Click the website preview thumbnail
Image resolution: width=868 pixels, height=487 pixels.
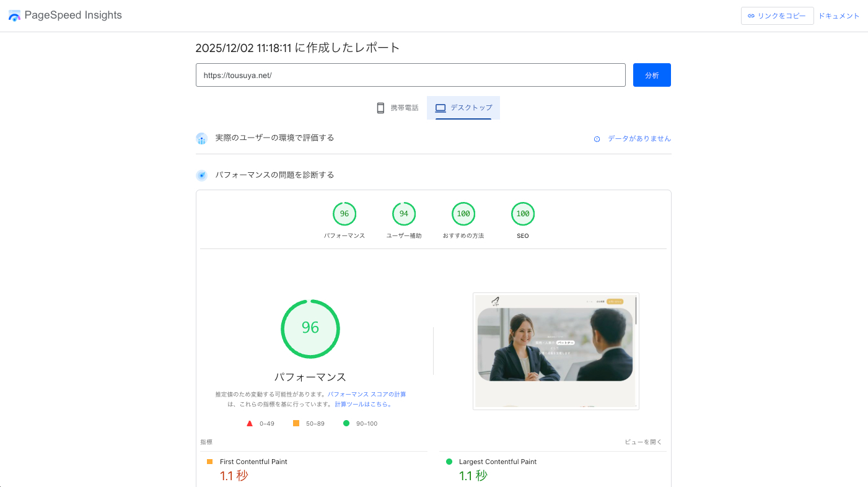[556, 351]
